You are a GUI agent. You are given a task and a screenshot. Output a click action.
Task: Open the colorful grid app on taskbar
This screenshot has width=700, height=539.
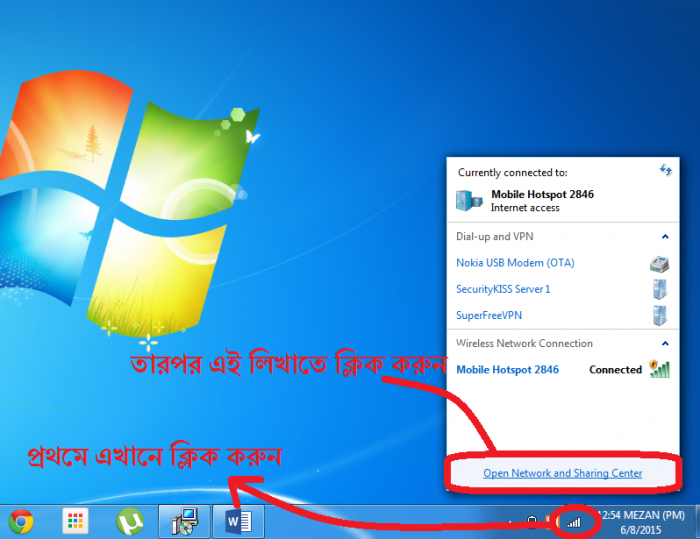point(75,521)
